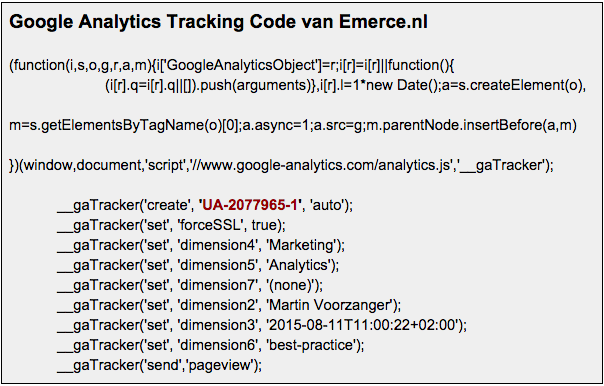Click the 2015-08-11T11:00:22+02:00 timestamp

[362, 325]
